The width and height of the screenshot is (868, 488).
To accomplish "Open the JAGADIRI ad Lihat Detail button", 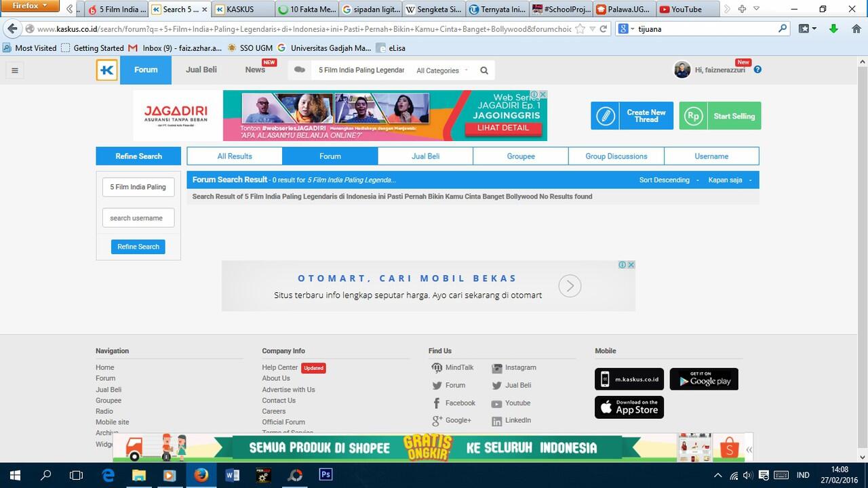I will click(502, 127).
